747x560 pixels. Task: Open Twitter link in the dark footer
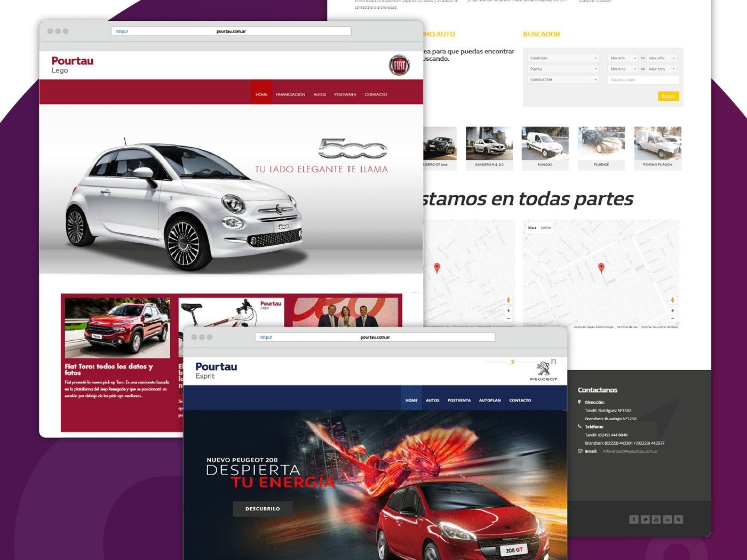pos(645,519)
